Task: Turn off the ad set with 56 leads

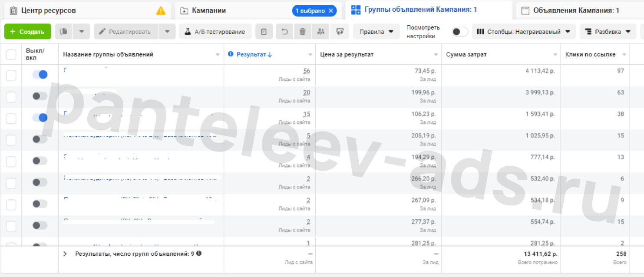Action: [x=40, y=75]
